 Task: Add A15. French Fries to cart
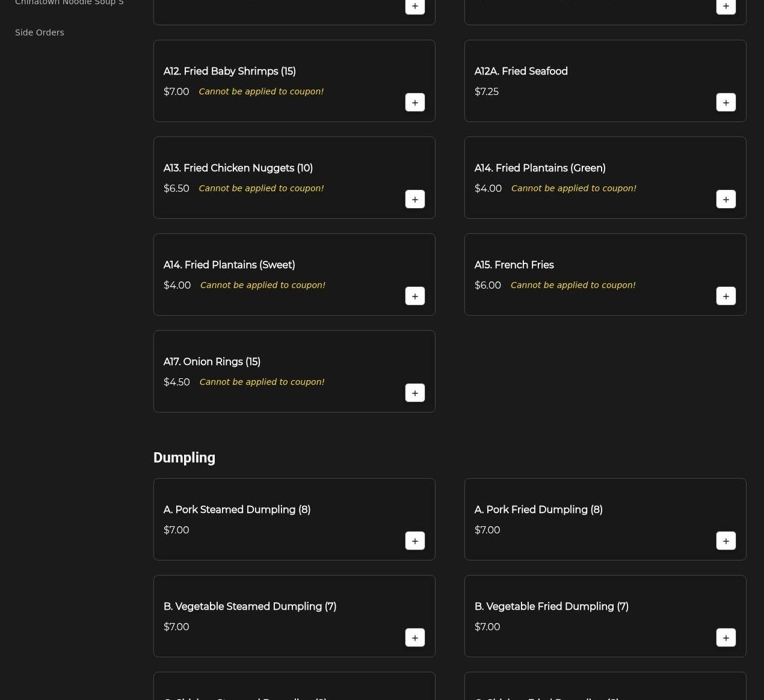click(x=726, y=296)
